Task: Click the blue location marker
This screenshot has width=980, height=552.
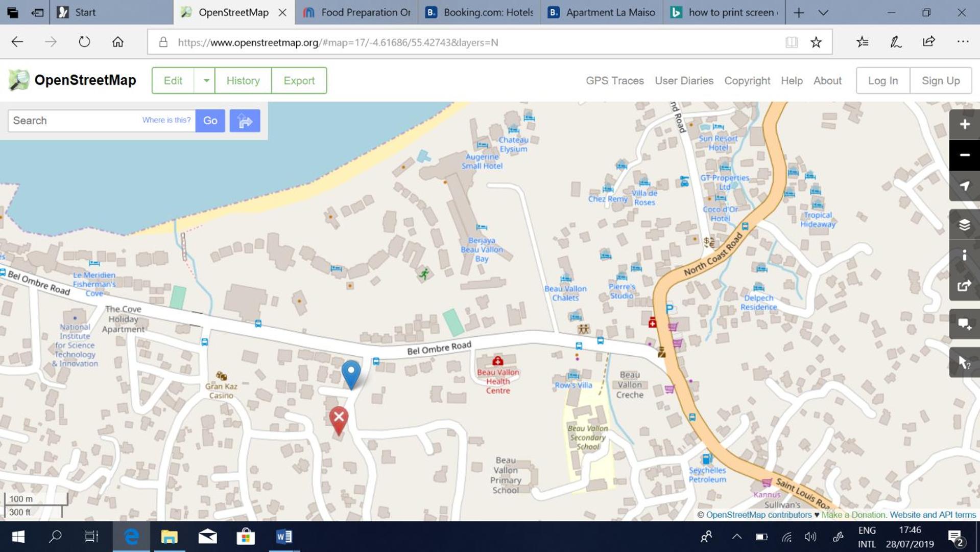Action: [x=351, y=374]
